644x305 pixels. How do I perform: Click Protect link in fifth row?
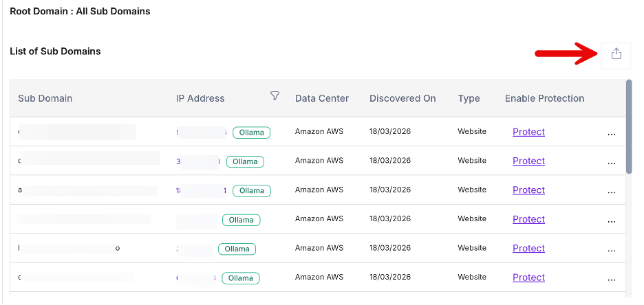(528, 248)
